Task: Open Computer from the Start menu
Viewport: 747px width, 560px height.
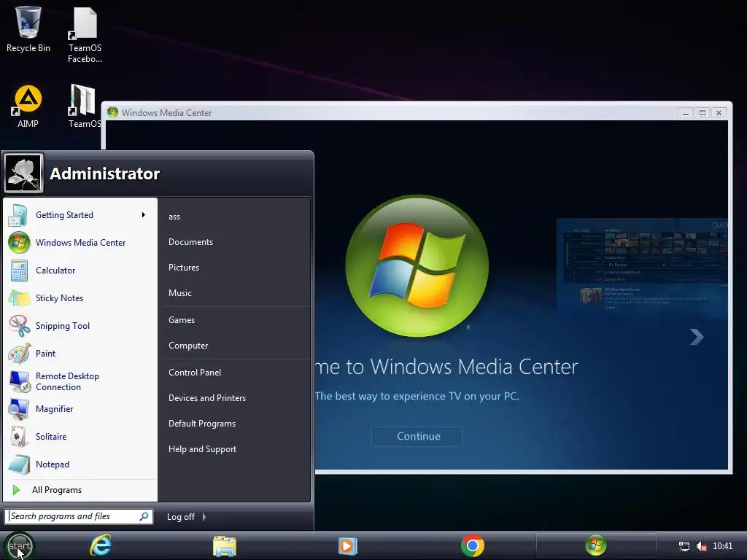Action: [188, 346]
